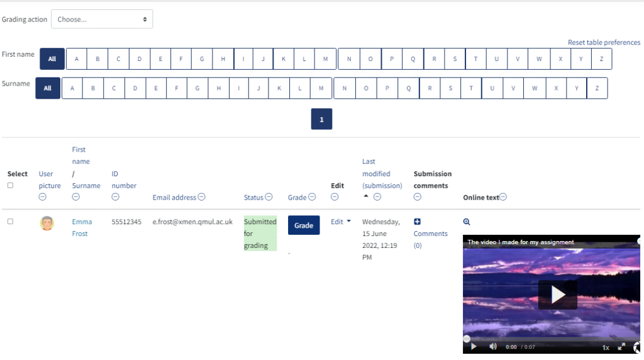Sort by Surname header link
This screenshot has height=360, width=644.
(x=86, y=185)
